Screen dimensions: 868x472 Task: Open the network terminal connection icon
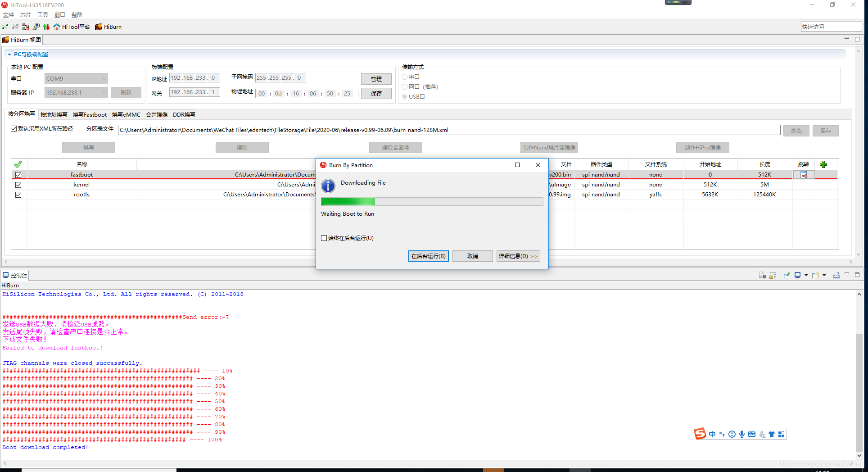tap(26, 27)
